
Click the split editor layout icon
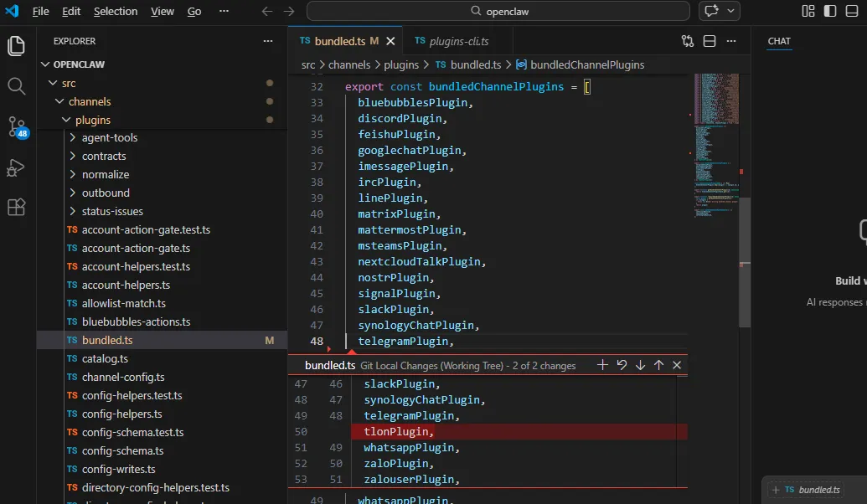(x=710, y=41)
